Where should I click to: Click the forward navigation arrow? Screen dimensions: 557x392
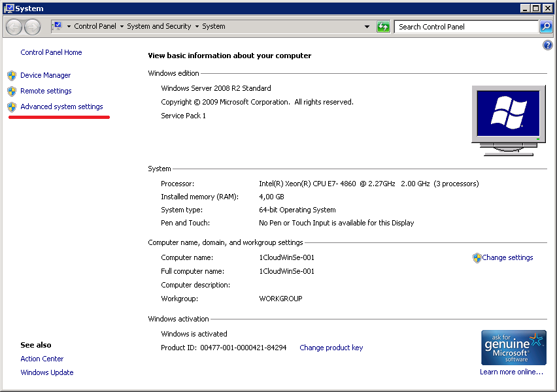(31, 27)
